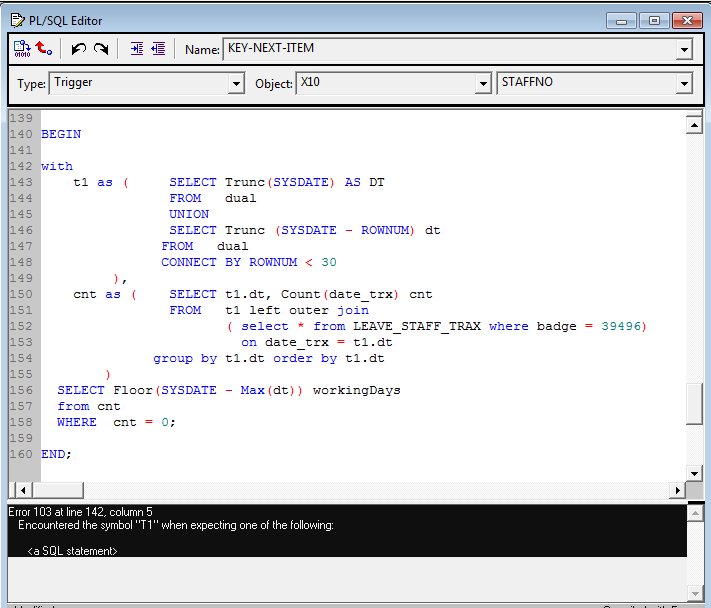Viewport: 711px width, 608px height.
Task: Click the Revert changes icon
Action: (x=44, y=48)
